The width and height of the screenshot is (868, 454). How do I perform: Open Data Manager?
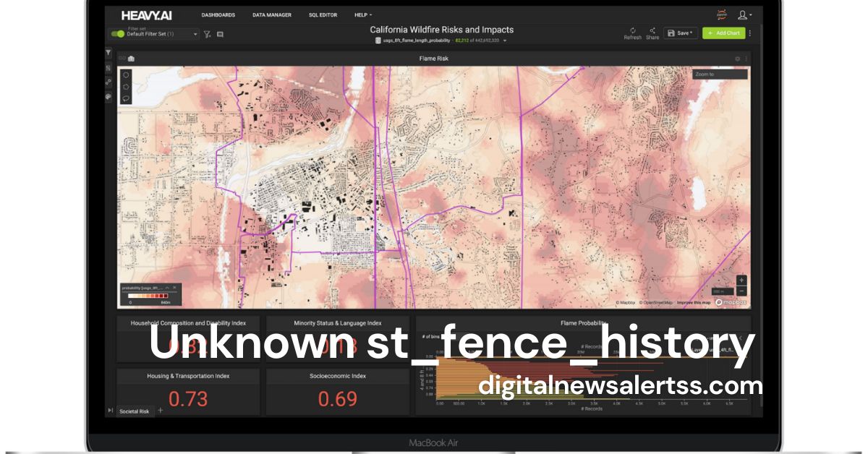pyautogui.click(x=272, y=14)
